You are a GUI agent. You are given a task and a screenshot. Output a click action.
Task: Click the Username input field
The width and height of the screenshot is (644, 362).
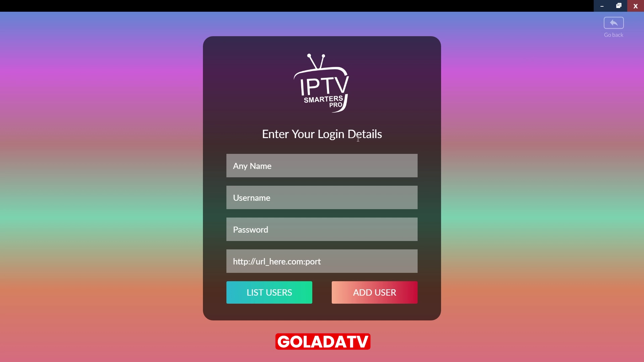tap(322, 197)
